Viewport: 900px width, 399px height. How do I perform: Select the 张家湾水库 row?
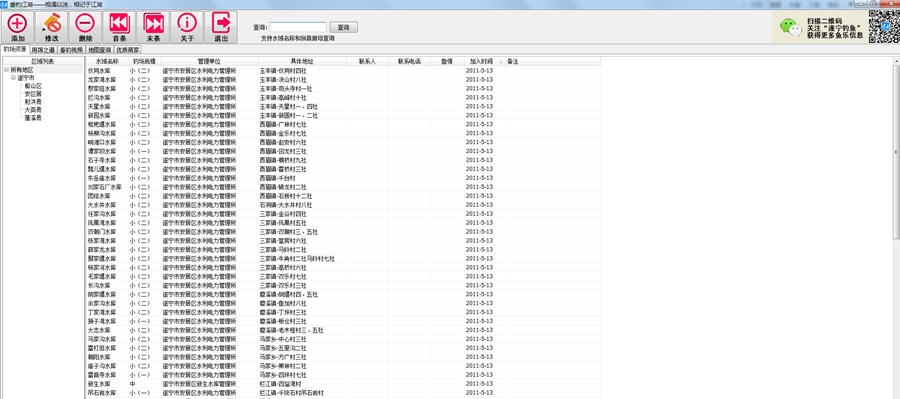(x=343, y=241)
